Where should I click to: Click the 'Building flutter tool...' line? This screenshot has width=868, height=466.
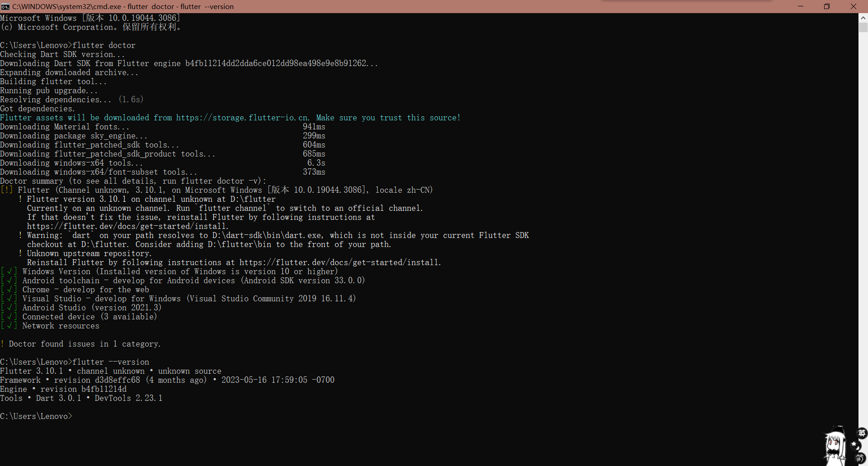coord(53,81)
